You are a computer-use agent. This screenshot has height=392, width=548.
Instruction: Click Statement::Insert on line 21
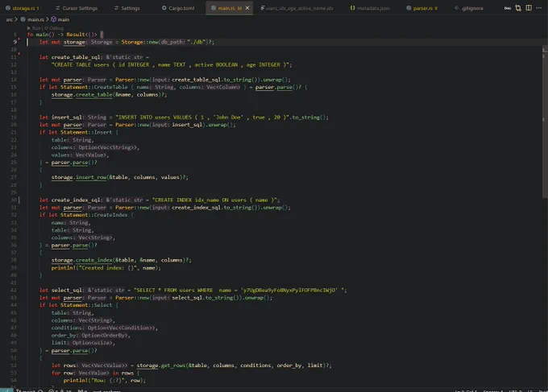(86, 132)
